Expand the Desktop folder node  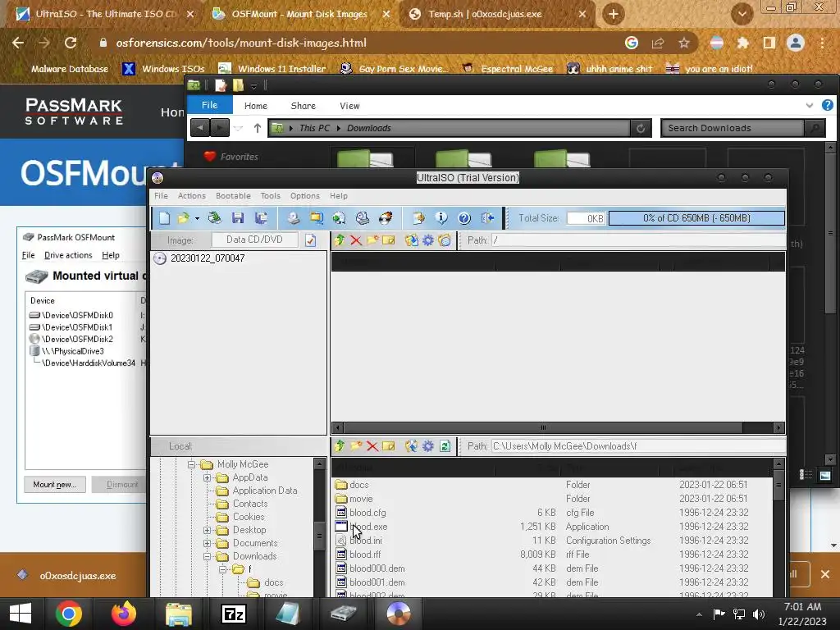(x=208, y=530)
